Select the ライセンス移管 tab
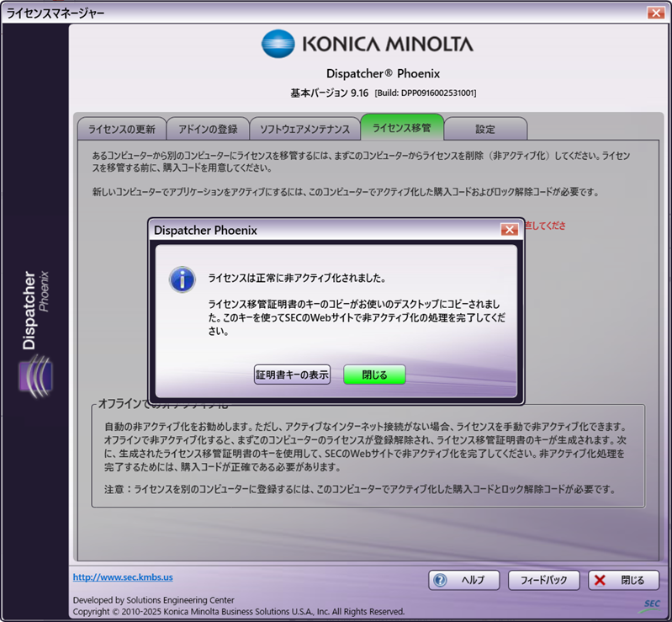Viewport: 672px width, 622px height. click(401, 128)
